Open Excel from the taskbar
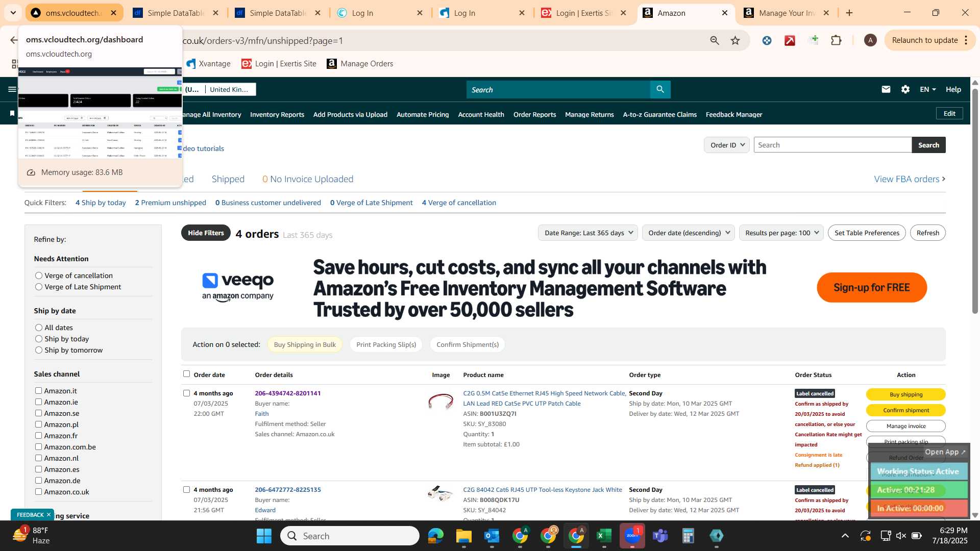Screen dimensions: 980x551 [604, 536]
